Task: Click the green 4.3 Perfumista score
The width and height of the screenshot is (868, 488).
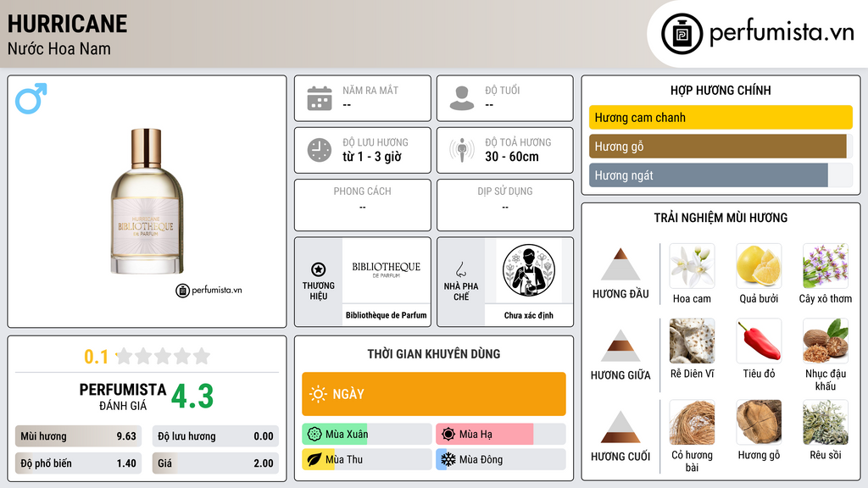Action: [x=192, y=396]
